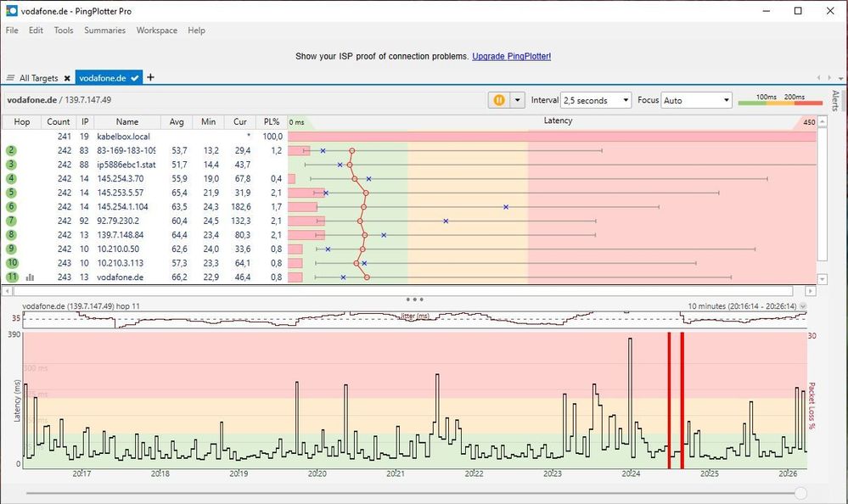The image size is (848, 504).
Task: Click the tab scroll right arrow
Action: click(829, 78)
